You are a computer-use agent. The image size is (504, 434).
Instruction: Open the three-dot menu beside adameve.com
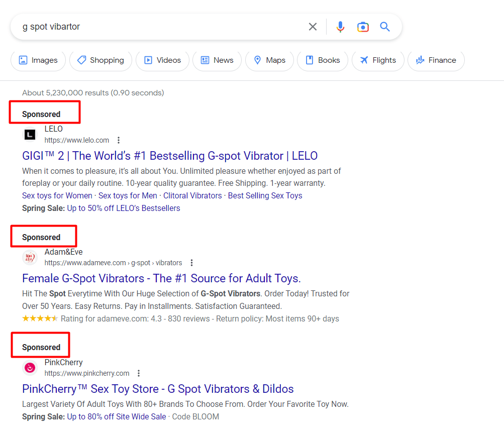point(191,263)
